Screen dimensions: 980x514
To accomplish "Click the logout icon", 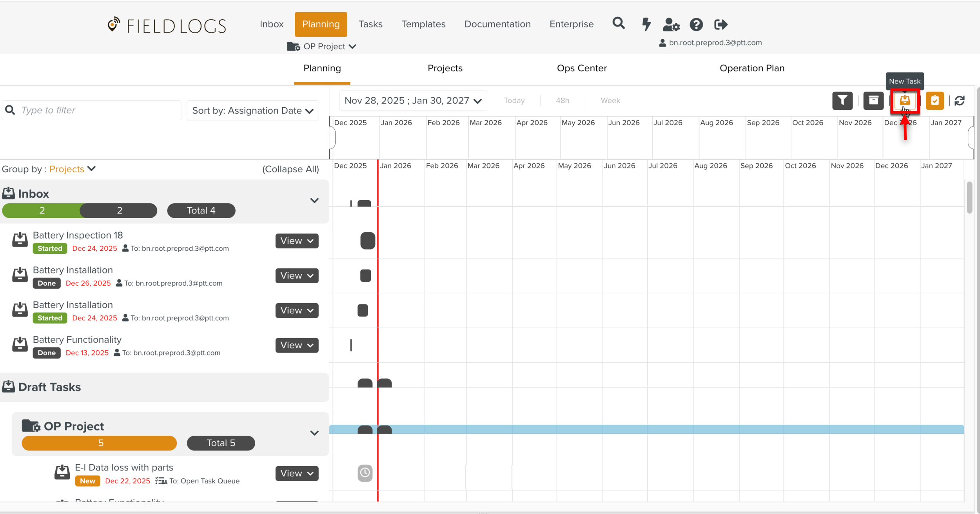I will (720, 25).
